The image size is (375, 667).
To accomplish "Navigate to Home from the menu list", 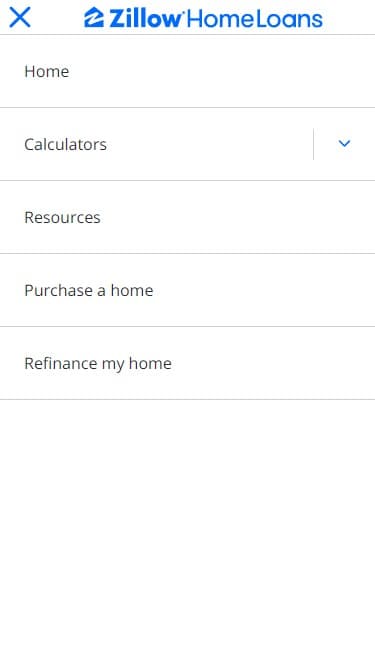I will [x=188, y=71].
